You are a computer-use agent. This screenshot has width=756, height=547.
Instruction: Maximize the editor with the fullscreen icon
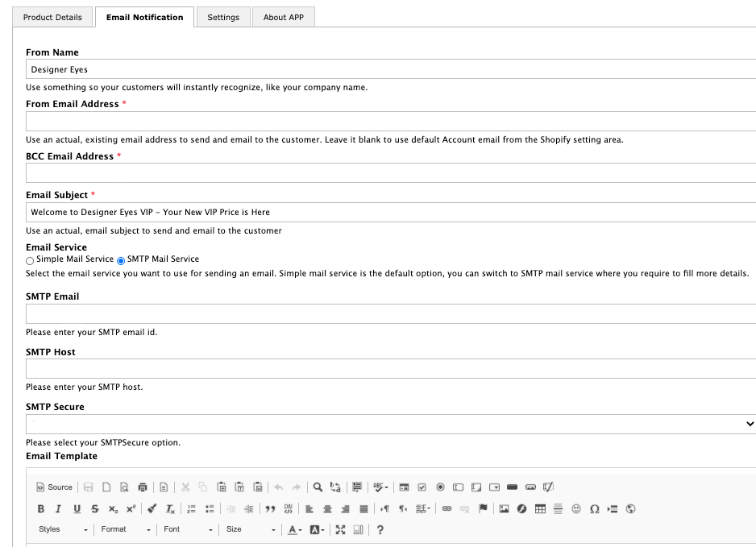pos(340,530)
